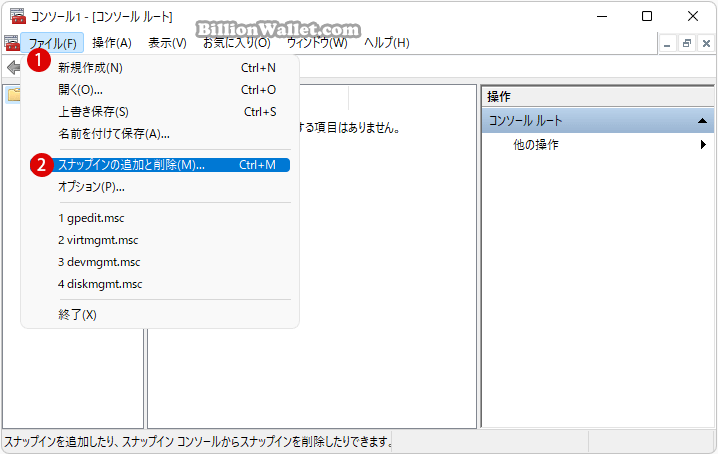This screenshot has height=454, width=718.
Task: Open the 操作(A) menu
Action: click(x=112, y=43)
